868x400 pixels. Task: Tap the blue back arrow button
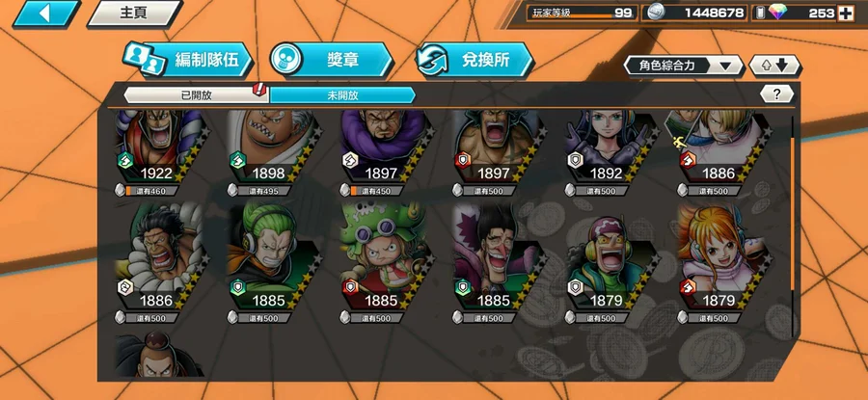point(46,13)
